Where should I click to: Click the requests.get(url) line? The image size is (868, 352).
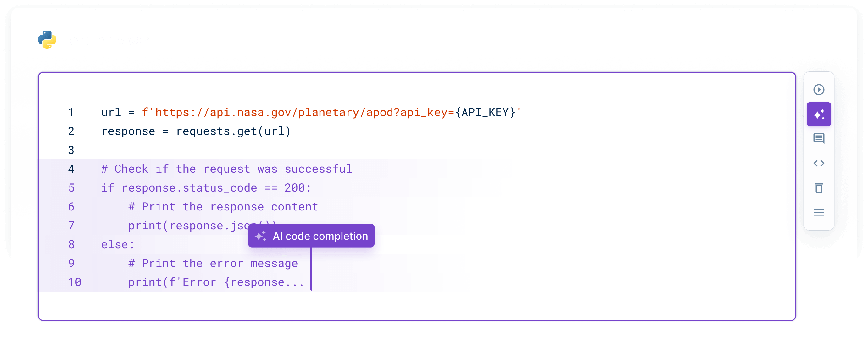point(195,131)
